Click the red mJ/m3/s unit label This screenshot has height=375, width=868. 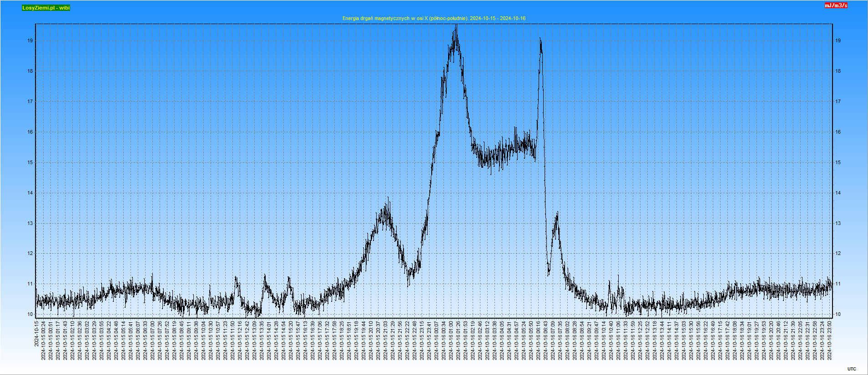836,5
